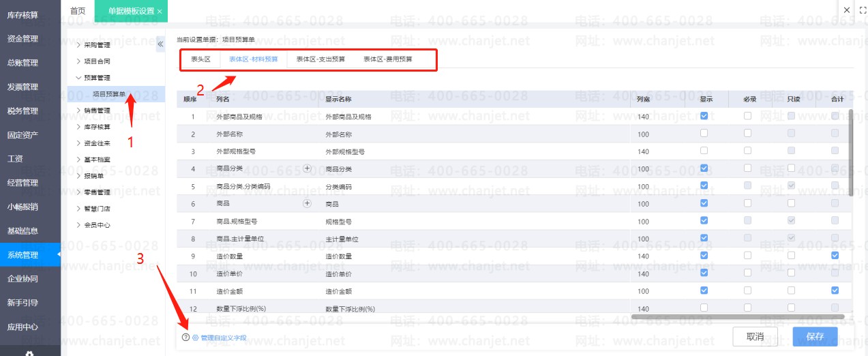The image size is (868, 356).
Task: Expand 零售管理 tree node
Action: click(78, 192)
